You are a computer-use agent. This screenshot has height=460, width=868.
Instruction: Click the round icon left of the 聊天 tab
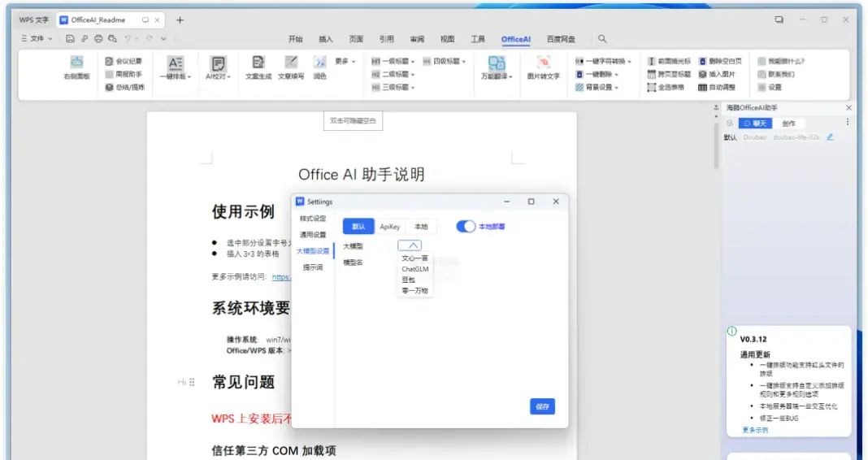(730, 124)
